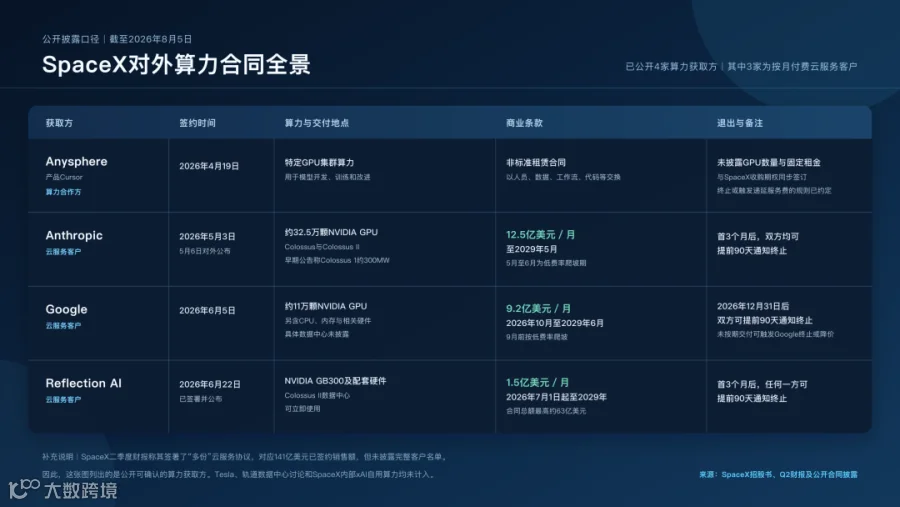Screen dimensions: 900x507
Task: Click the column header "签约时间"
Action: 197,123
